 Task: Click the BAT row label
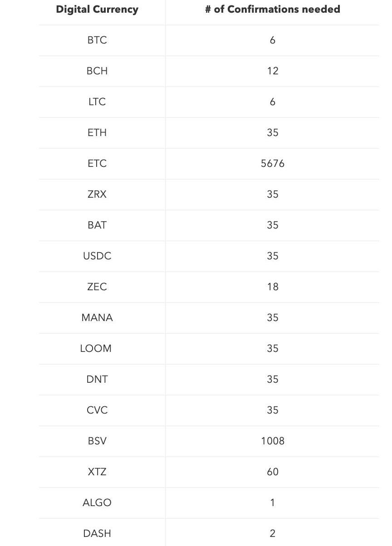[x=97, y=225]
